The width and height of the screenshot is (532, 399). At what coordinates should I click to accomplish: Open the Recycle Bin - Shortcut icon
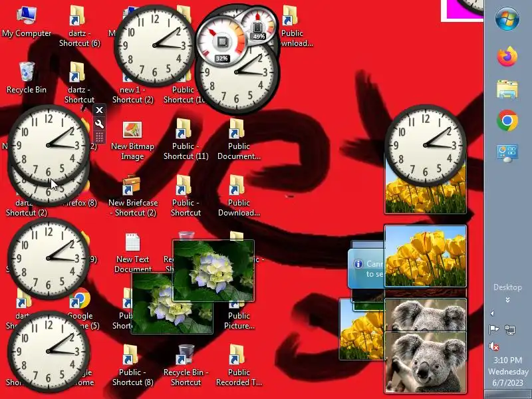point(186,365)
